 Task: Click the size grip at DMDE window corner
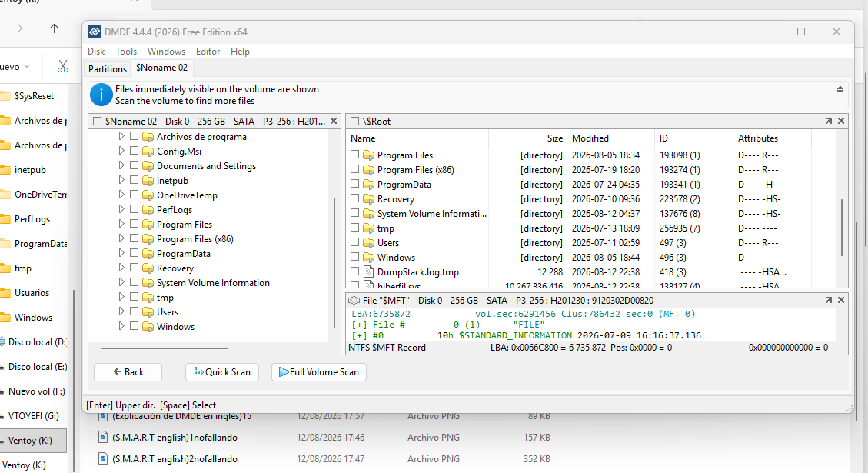point(850,408)
